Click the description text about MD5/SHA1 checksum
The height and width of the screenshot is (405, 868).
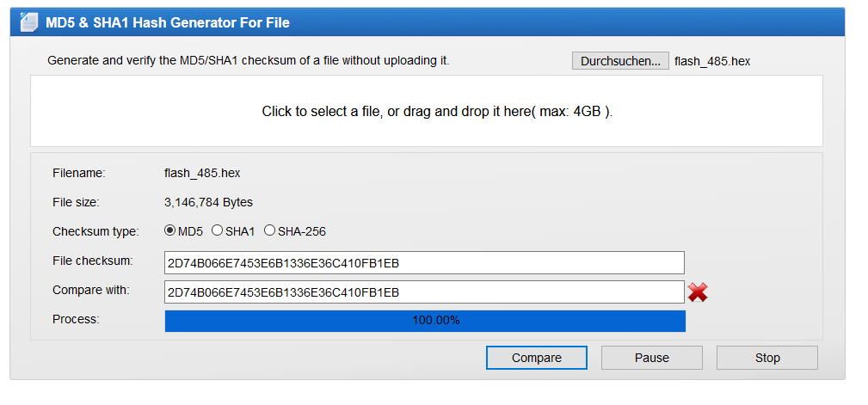coord(249,60)
